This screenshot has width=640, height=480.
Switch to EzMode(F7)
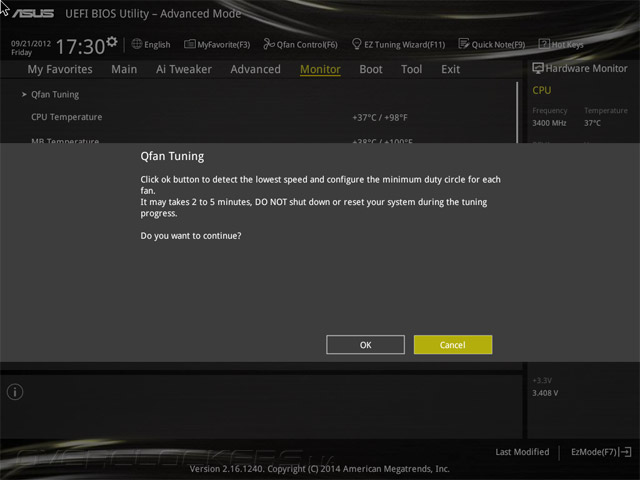[x=593, y=452]
